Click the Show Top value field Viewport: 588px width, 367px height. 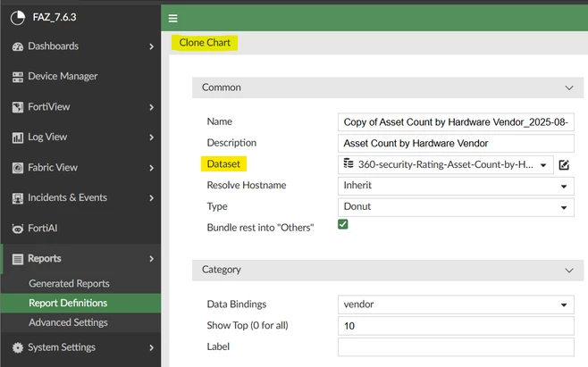point(456,326)
